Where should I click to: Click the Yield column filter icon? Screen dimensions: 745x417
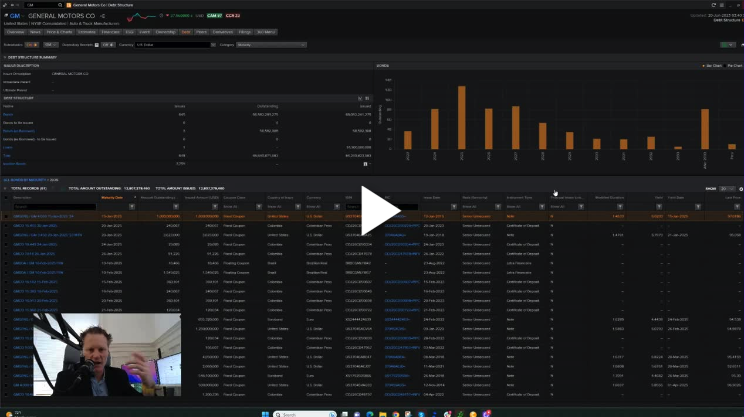click(x=659, y=207)
